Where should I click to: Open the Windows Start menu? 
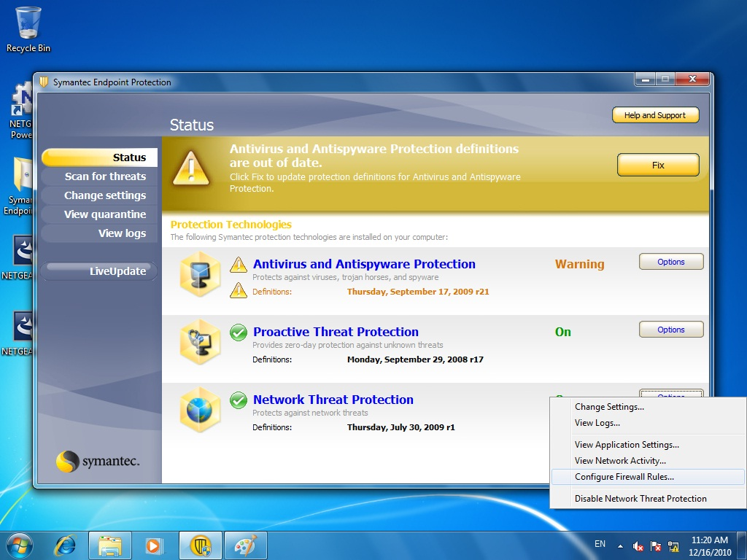pyautogui.click(x=19, y=545)
